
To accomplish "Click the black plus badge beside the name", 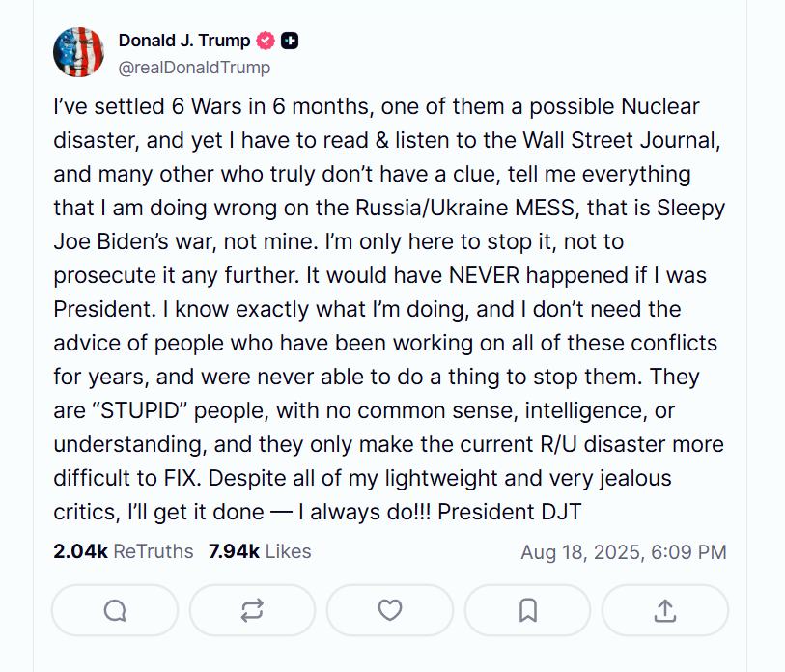I will coord(290,41).
